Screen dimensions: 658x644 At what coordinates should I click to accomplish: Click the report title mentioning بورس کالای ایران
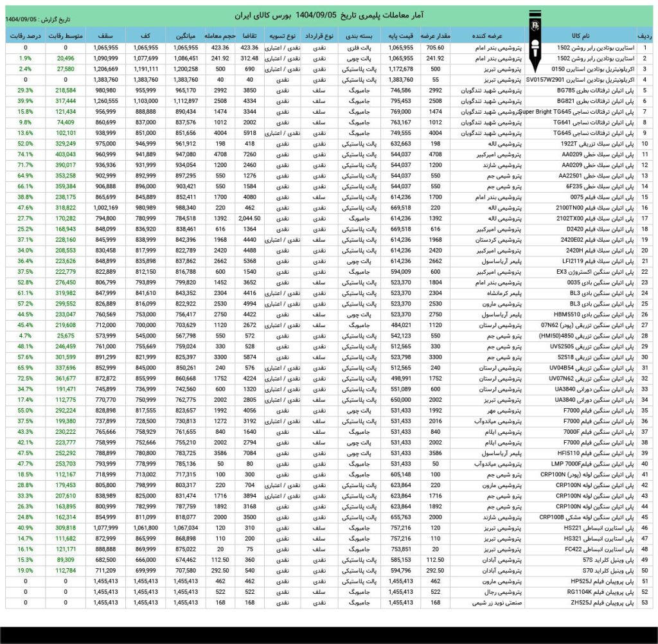329,15
